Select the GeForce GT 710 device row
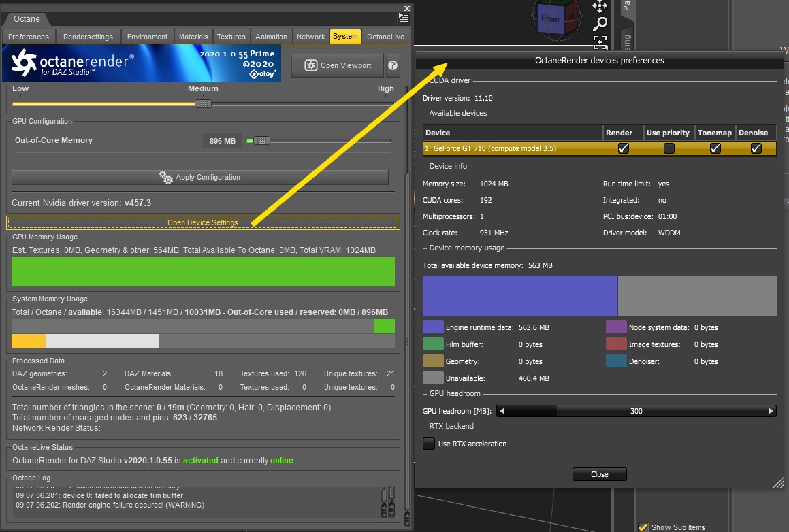The height and width of the screenshot is (532, 789). [599, 148]
